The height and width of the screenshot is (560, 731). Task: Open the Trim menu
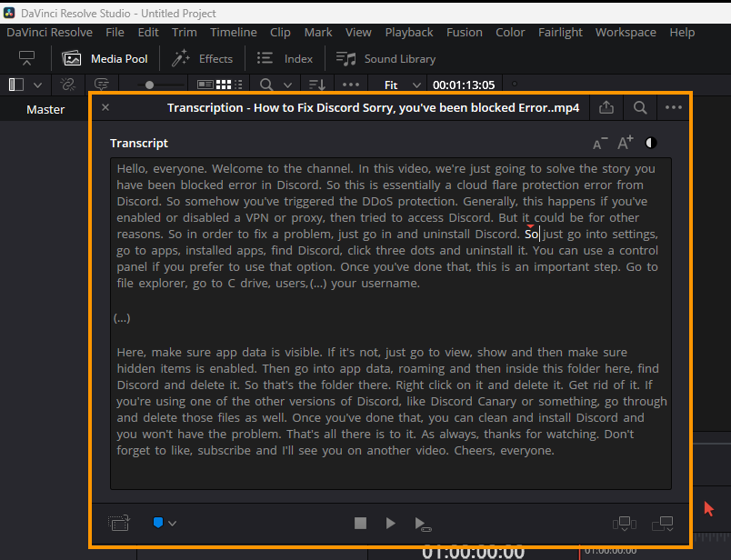pyautogui.click(x=185, y=33)
